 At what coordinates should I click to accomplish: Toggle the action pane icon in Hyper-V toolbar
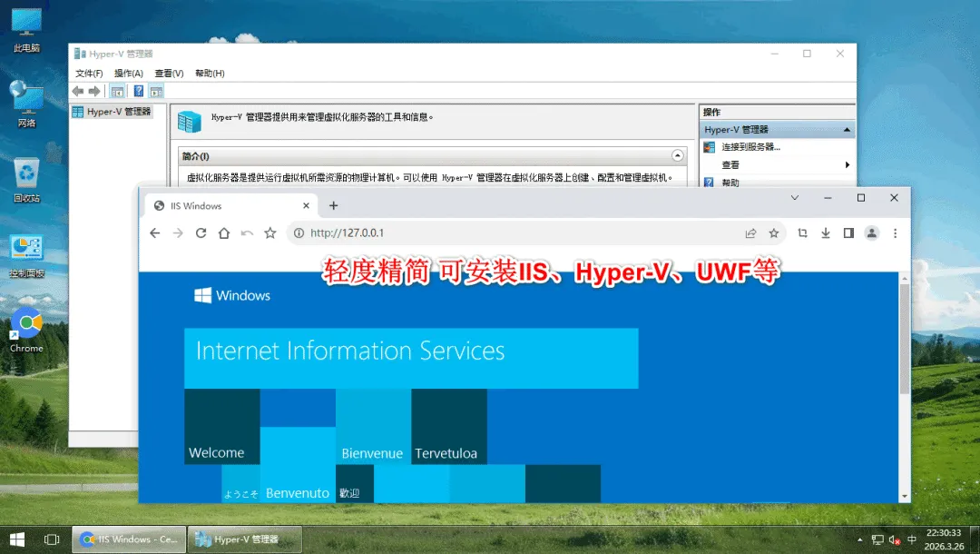click(156, 92)
